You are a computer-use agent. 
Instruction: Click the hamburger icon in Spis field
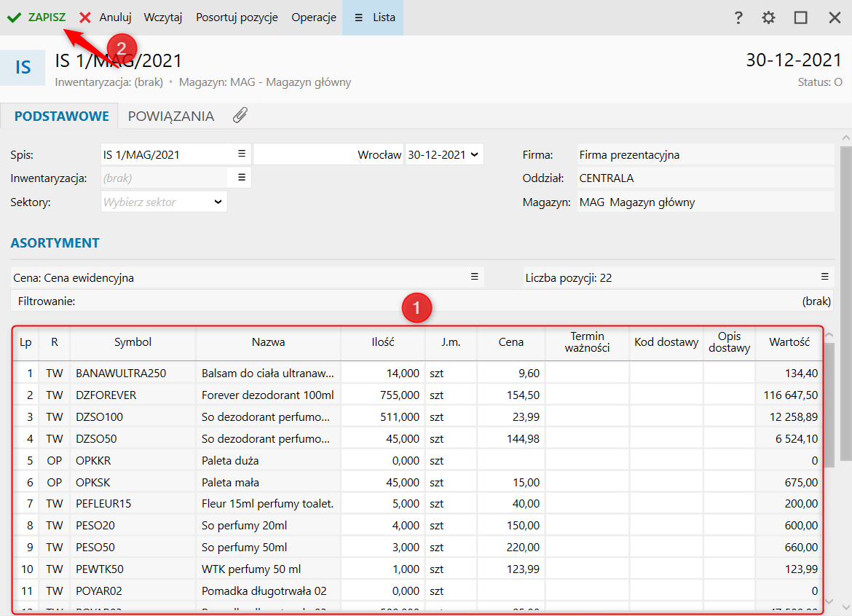click(x=242, y=154)
